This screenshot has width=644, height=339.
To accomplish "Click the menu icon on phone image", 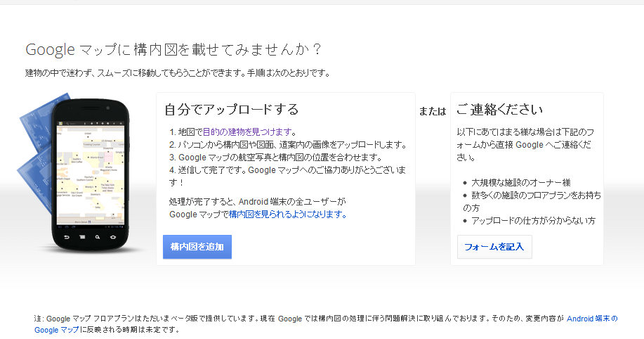I will 82,238.
